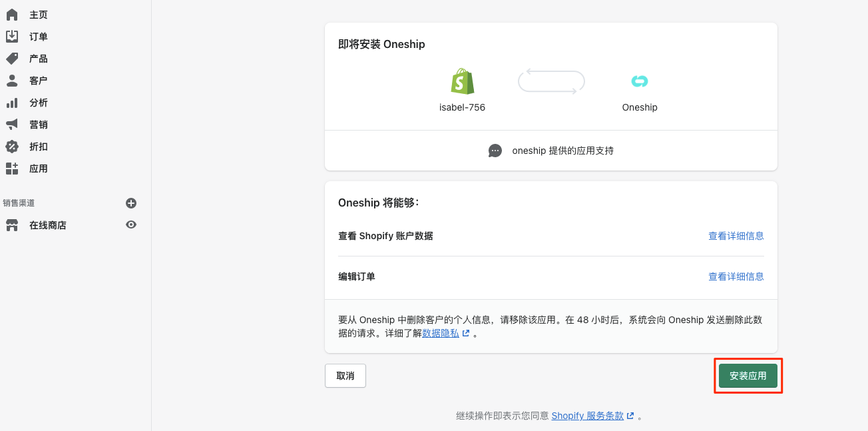Viewport: 868px width, 431px height.
Task: Click the Oneship 将能够 heading
Action: pos(379,203)
